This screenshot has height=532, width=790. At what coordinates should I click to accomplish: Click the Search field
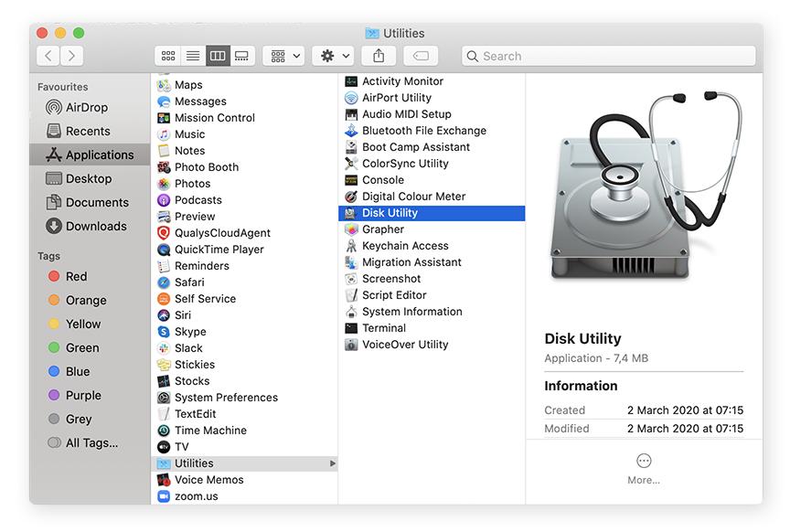(x=609, y=56)
